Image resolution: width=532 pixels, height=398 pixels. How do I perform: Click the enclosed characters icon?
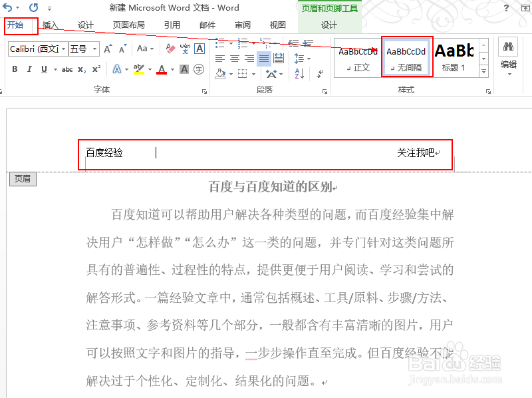(199, 69)
